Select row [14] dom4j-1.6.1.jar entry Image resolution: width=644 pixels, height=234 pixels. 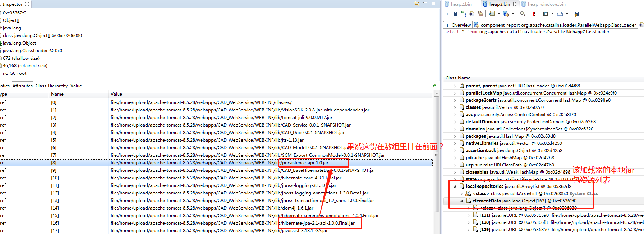tap(216, 208)
